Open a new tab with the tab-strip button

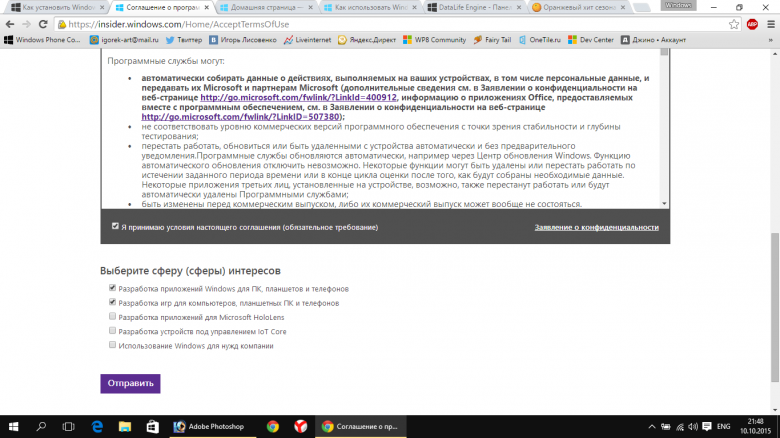[642, 7]
